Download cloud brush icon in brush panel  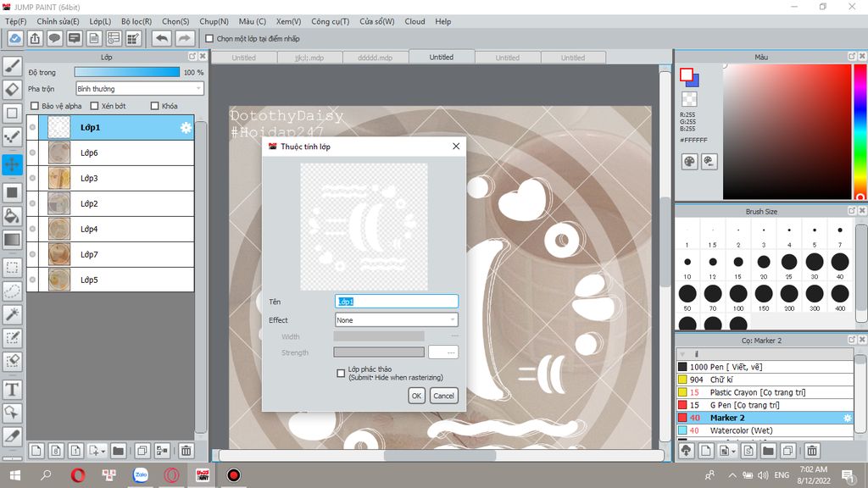pyautogui.click(x=687, y=451)
